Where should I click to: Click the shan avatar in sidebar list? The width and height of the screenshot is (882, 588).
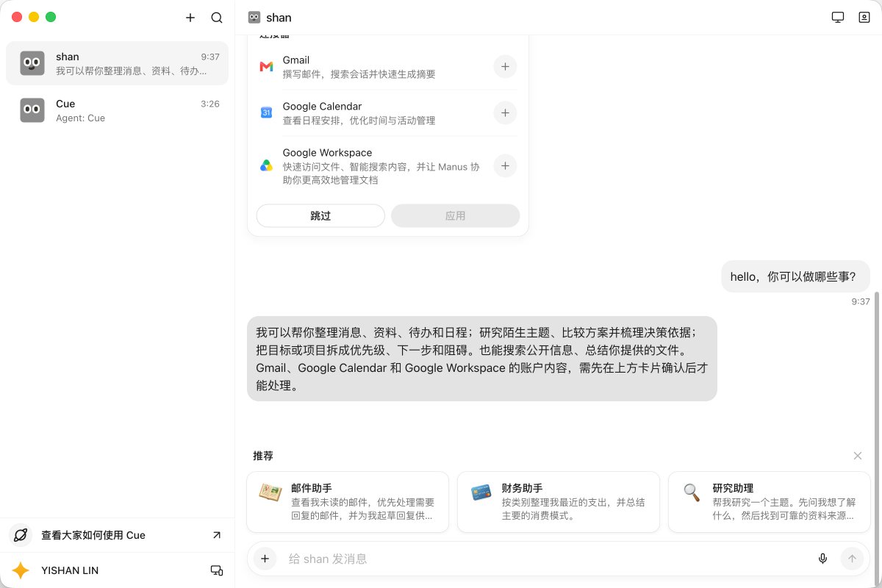[x=32, y=63]
